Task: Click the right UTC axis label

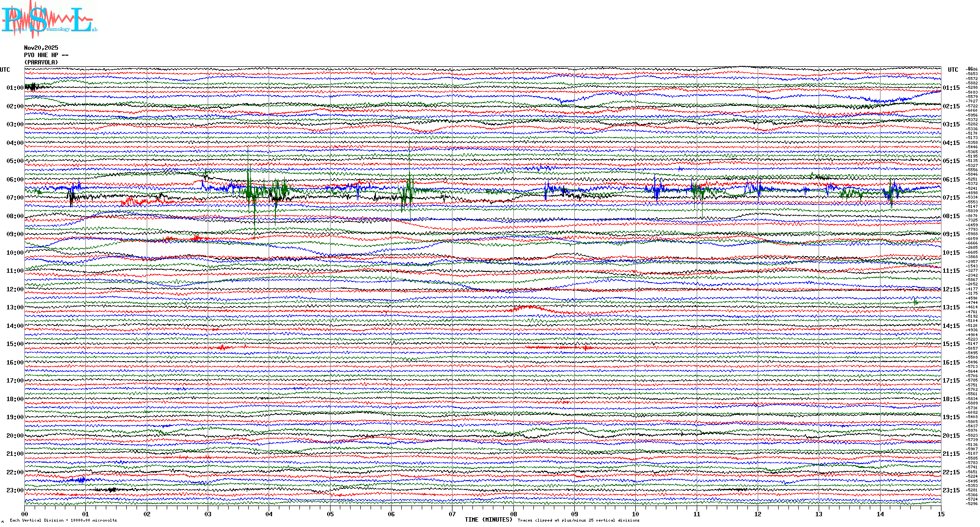Action: (x=953, y=70)
